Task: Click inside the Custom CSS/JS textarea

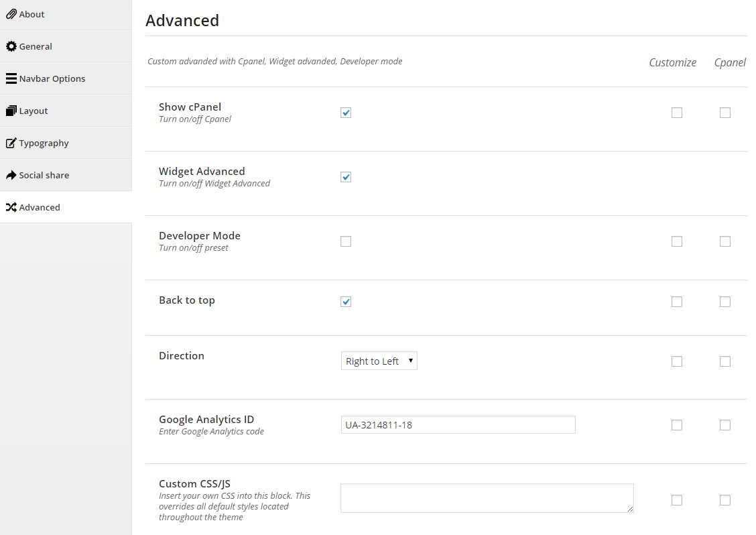Action: [487, 498]
